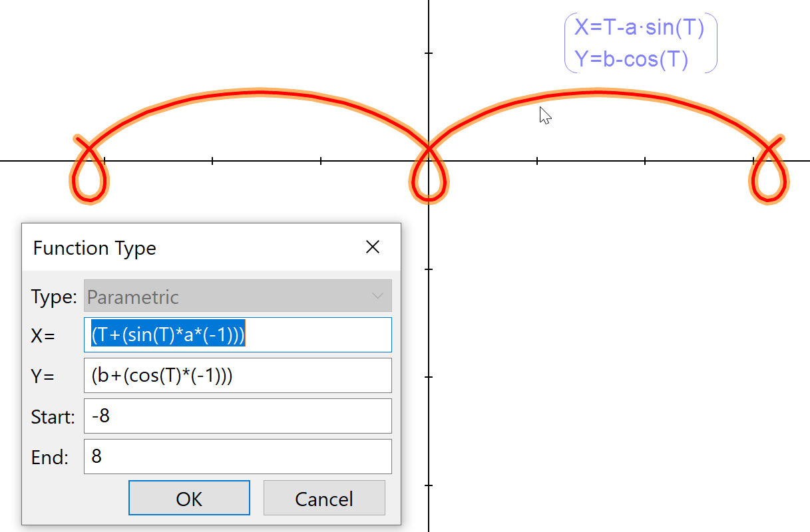Viewport: 810px width, 532px height.
Task: Click the Function Type title bar
Action: pos(95,247)
